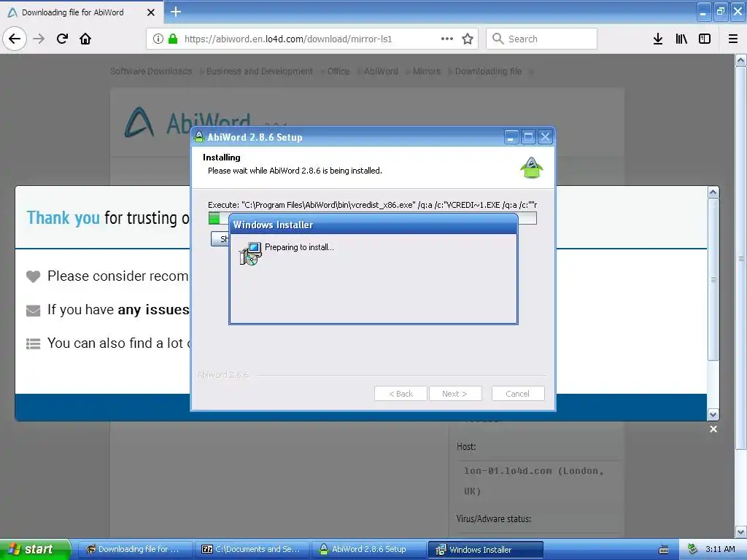Image resolution: width=747 pixels, height=560 pixels.
Task: Click the popup scrollbar down arrow
Action: click(713, 414)
